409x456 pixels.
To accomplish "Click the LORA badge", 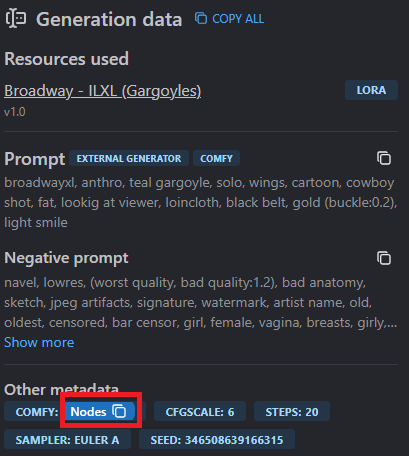I will point(371,90).
